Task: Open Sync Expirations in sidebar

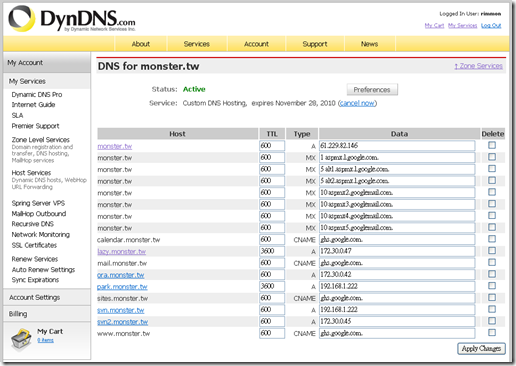Action: 35,280
